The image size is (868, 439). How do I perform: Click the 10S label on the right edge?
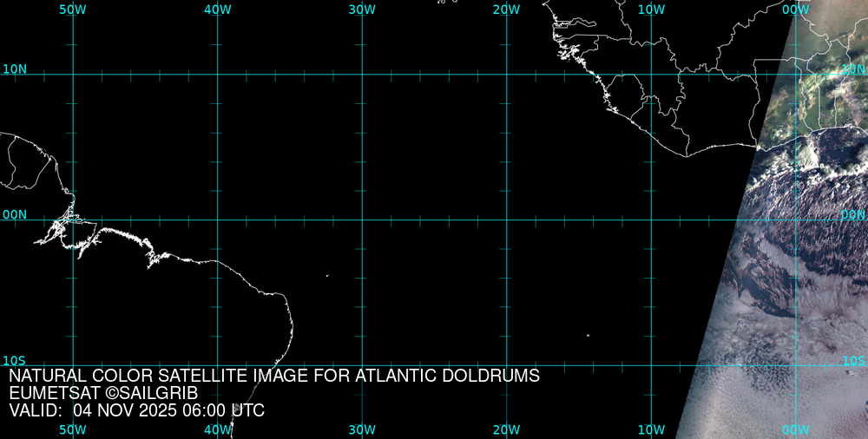click(853, 360)
